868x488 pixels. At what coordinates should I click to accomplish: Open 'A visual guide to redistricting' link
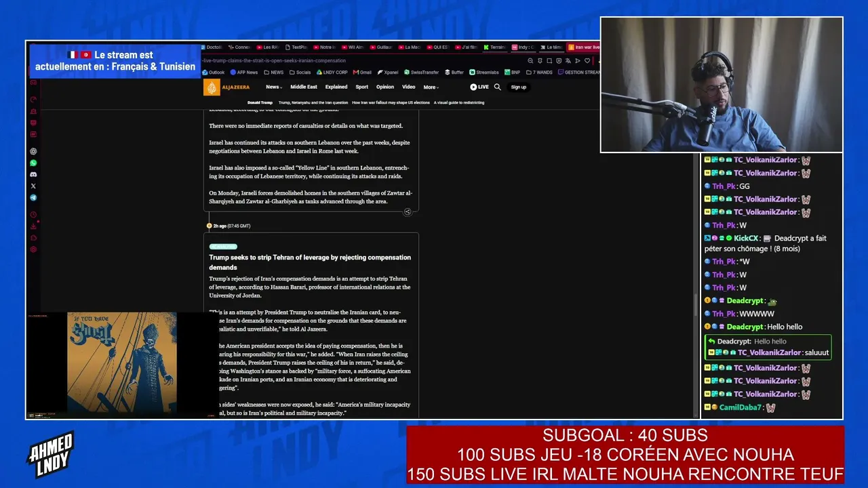pyautogui.click(x=459, y=102)
